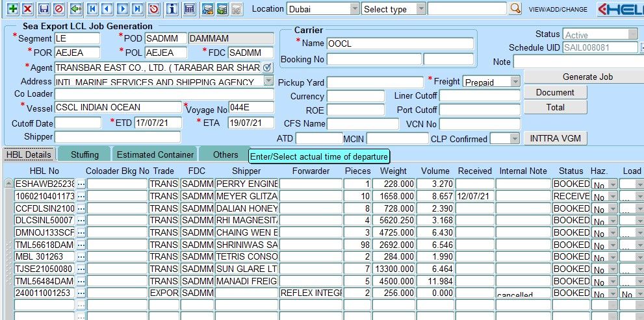Viewport: 644px width, 320px height.
Task: Click the floppy disk Save icon
Action: tap(44, 8)
